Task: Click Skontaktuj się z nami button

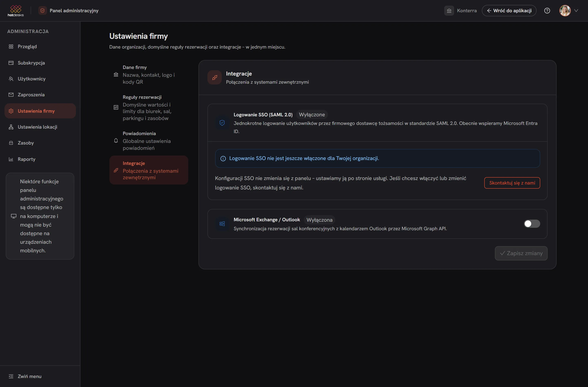Action: [x=512, y=183]
